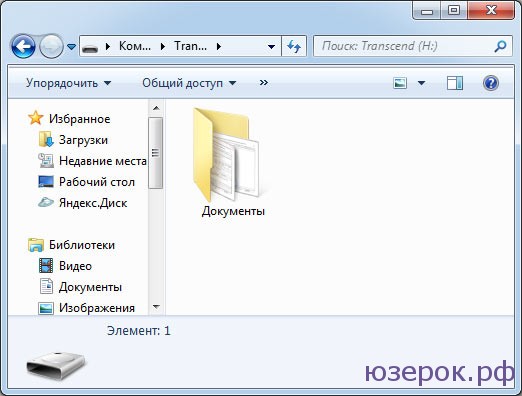This screenshot has height=396, width=522.
Task: Click the greyed-out Forward arrow button
Action: click(51, 46)
